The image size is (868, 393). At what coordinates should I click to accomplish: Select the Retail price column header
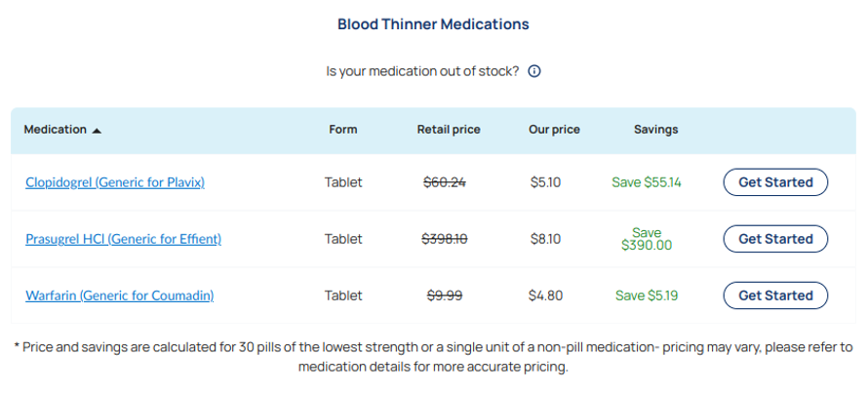coord(449,130)
